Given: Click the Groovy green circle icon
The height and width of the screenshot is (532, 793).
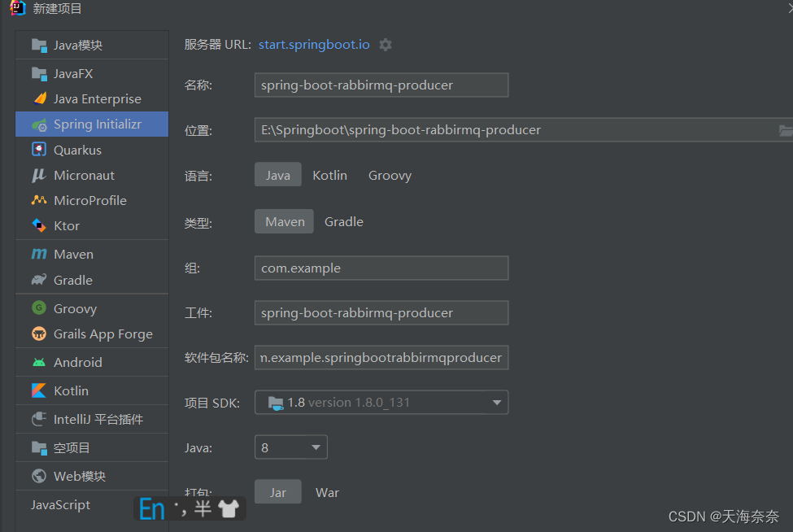Looking at the screenshot, I should 39,308.
